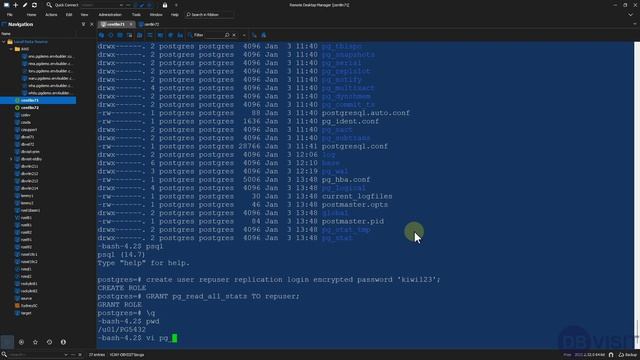Click the headset icon in status bar
This screenshot has height=360, width=640.
tap(611, 355)
